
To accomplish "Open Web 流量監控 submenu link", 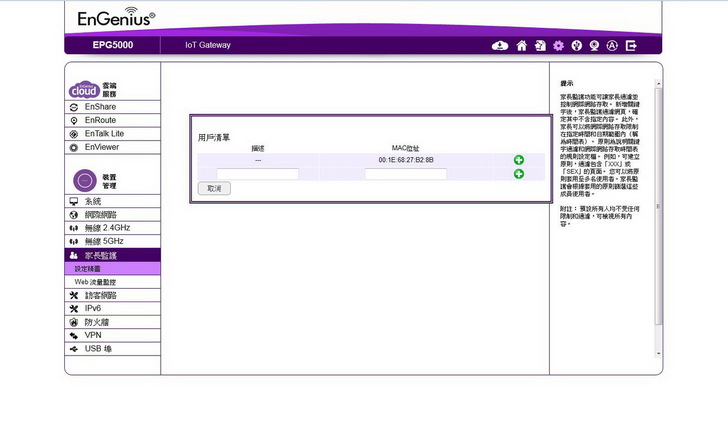I will click(x=102, y=282).
